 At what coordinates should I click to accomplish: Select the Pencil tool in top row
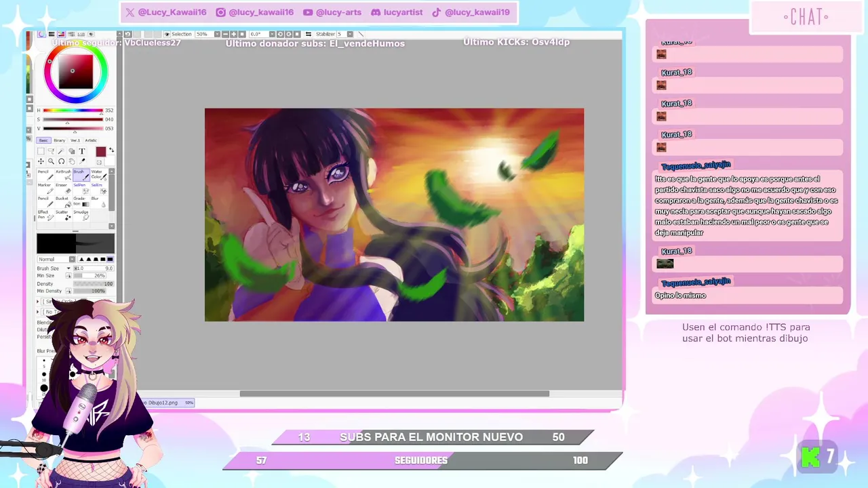(x=45, y=175)
